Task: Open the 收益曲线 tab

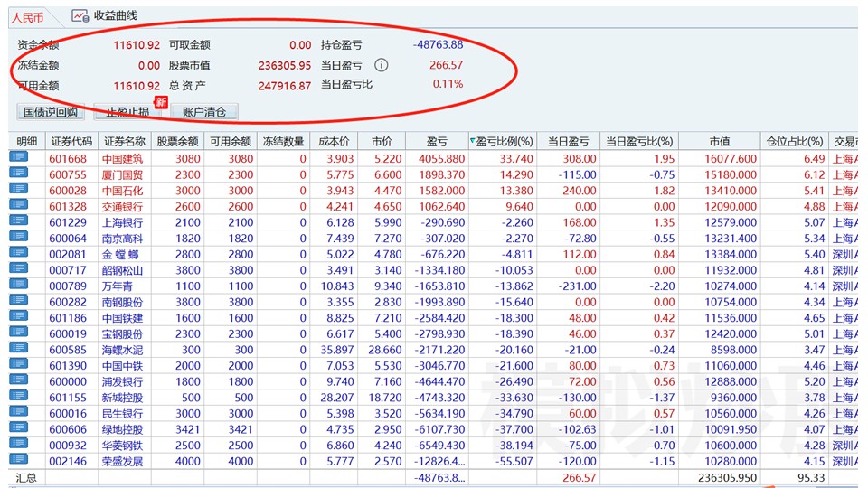Action: [105, 16]
